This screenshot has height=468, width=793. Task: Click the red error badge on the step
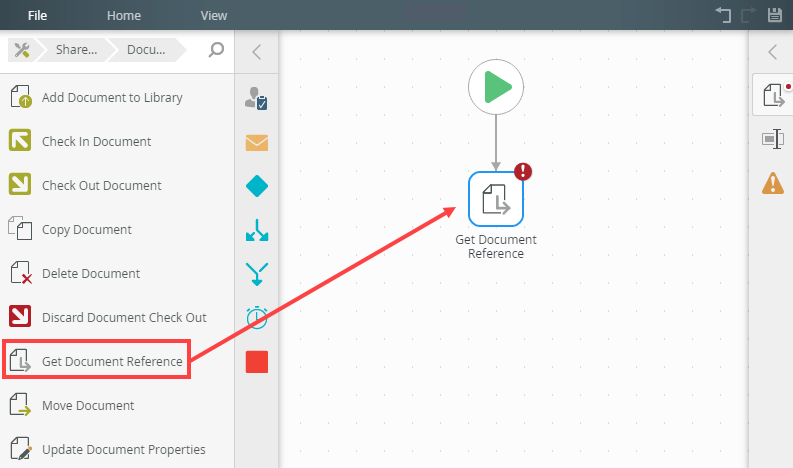(x=523, y=172)
